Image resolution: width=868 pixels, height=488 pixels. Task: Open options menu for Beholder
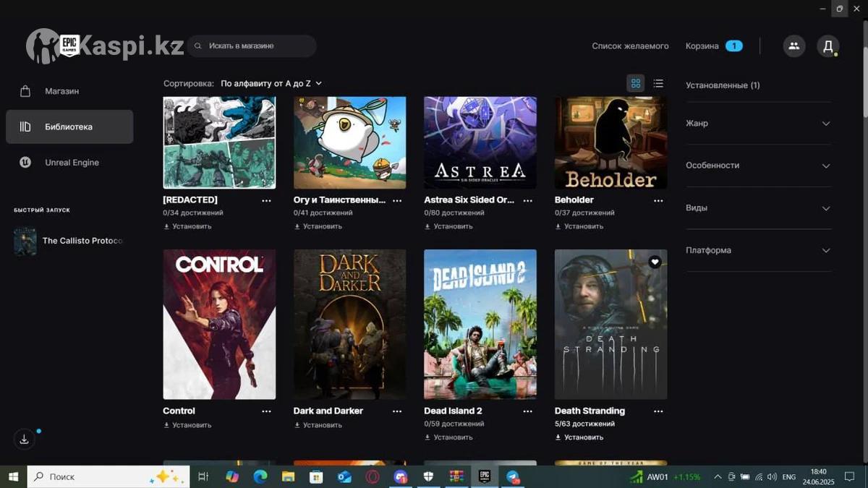pos(658,200)
